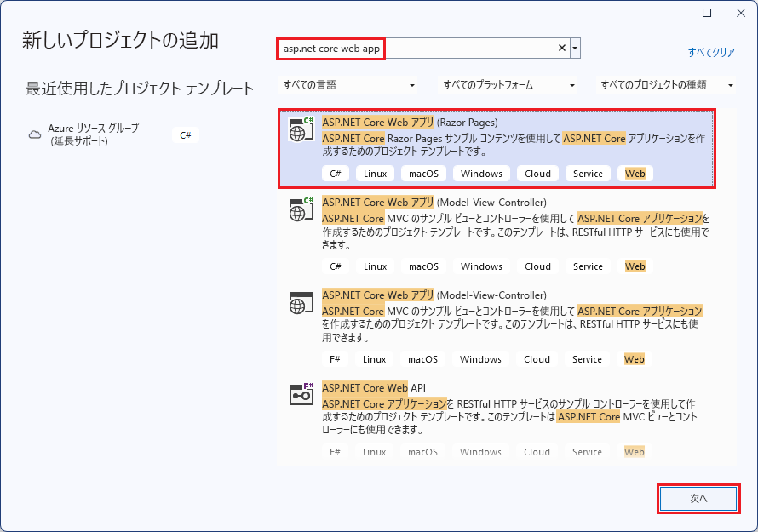Screen dimensions: 758x532
Task: Click the Windows tag in the C# MVC template
Action: click(481, 266)
